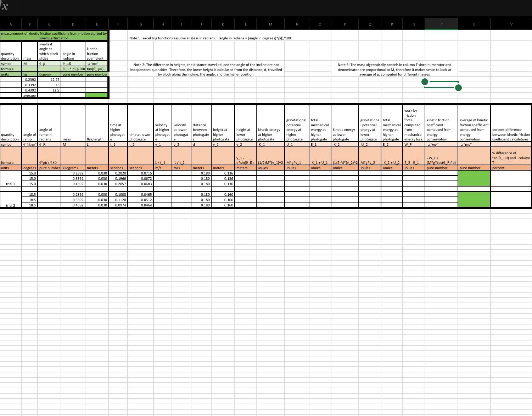532x416 pixels.
Task: Click the 'M*g*y_2' formula cell
Action: (x=370, y=156)
